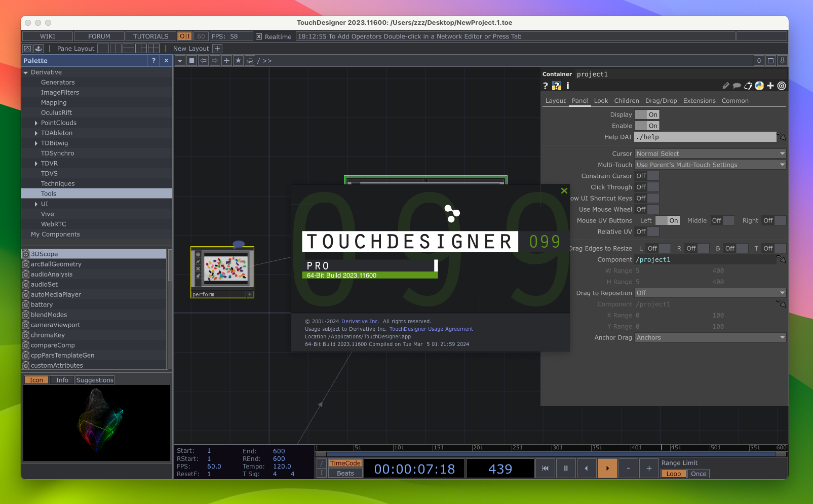Turn off Left Mouse UV Button
The width and height of the screenshot is (813, 504).
668,220
